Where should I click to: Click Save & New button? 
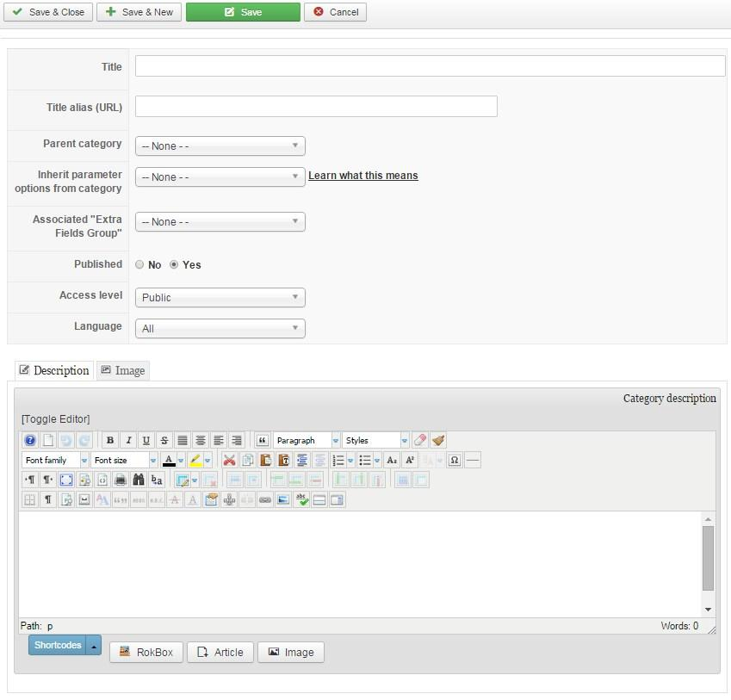point(139,12)
